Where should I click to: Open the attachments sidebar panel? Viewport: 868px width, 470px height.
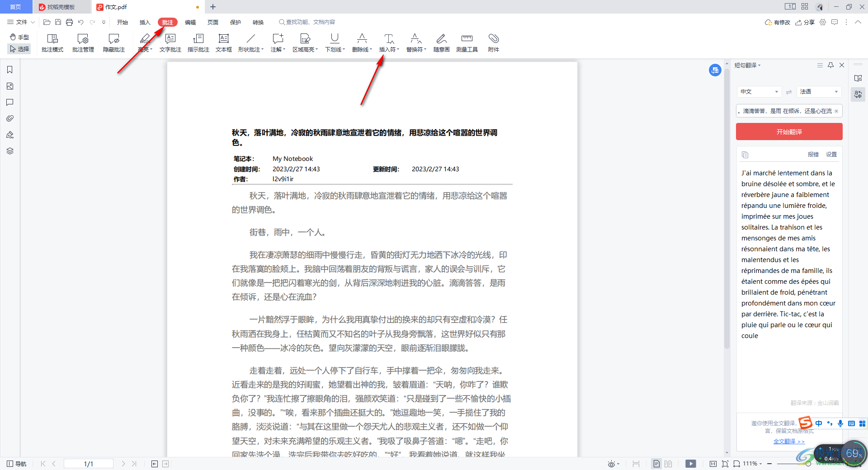click(x=10, y=118)
